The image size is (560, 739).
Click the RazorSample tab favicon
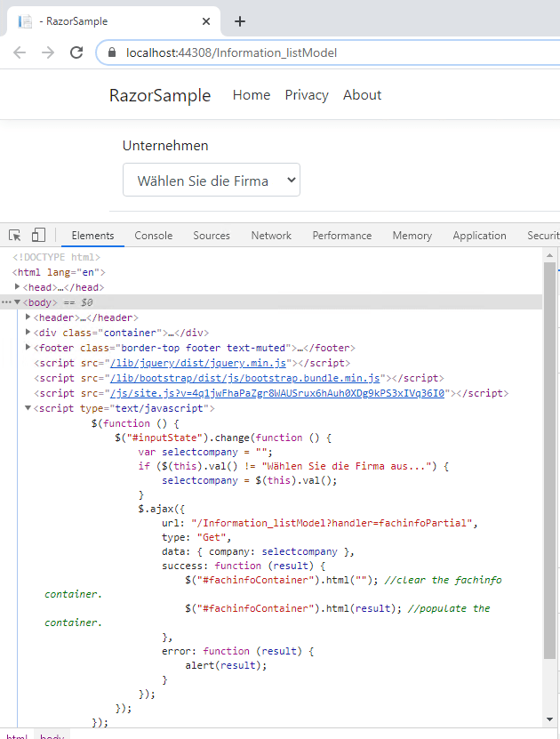25,21
